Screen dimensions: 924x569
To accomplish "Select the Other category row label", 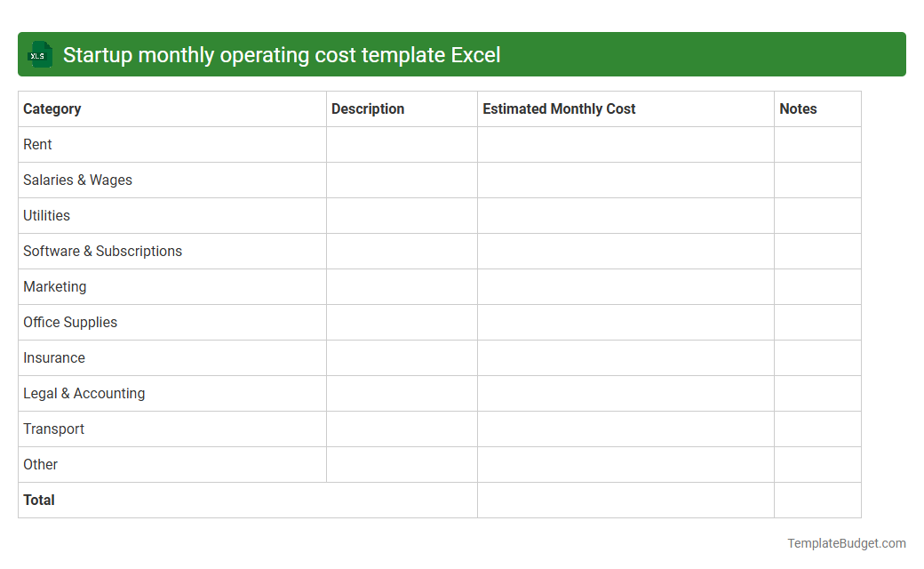I will [41, 464].
